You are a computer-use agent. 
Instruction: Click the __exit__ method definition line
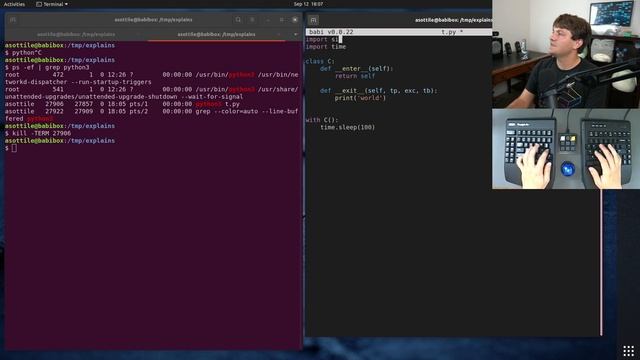click(x=378, y=91)
